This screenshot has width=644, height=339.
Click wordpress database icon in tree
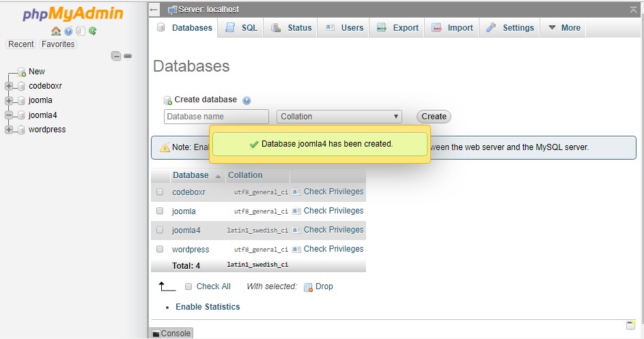[x=21, y=130]
